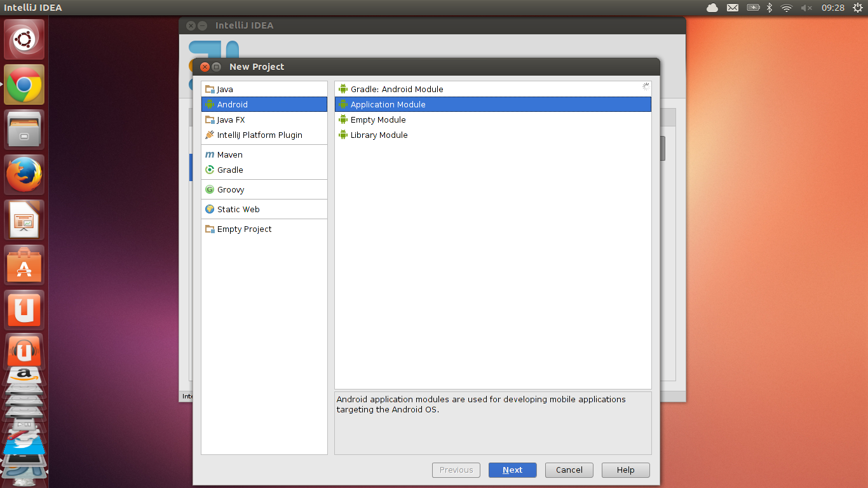
Task: Open the cloud indicator in the top panel
Action: pyautogui.click(x=712, y=8)
